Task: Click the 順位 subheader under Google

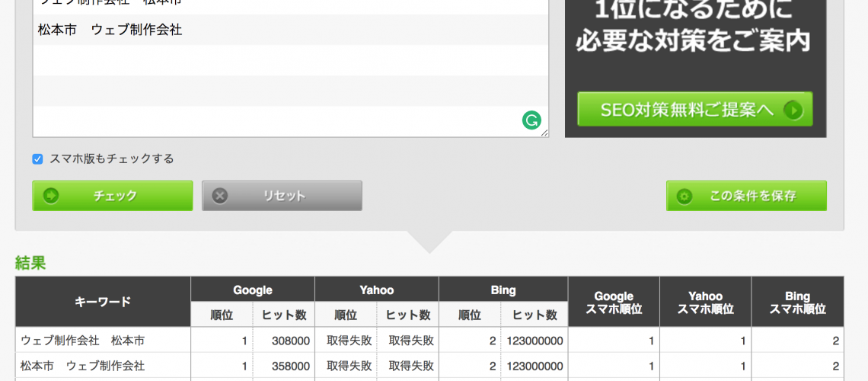Action: 222,315
